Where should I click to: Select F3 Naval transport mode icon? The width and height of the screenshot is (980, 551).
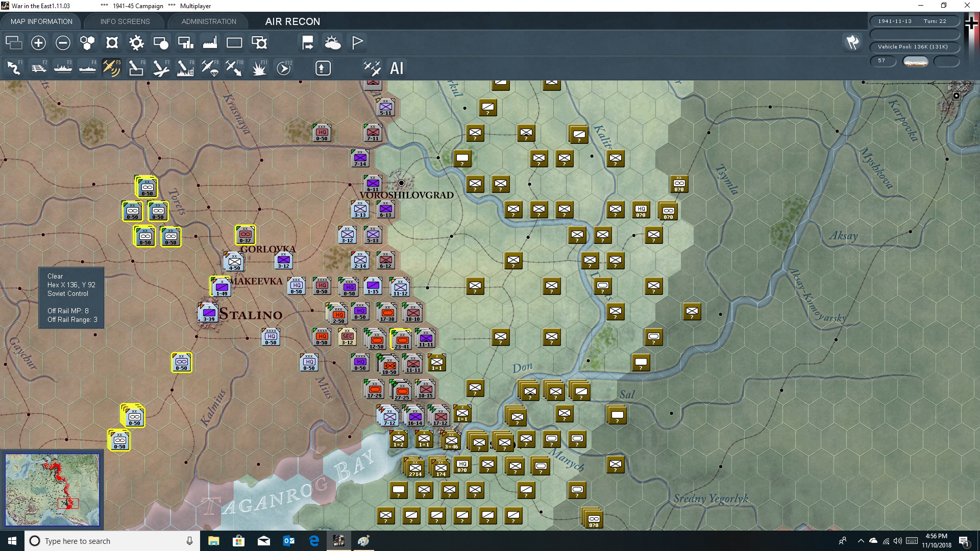tap(63, 68)
